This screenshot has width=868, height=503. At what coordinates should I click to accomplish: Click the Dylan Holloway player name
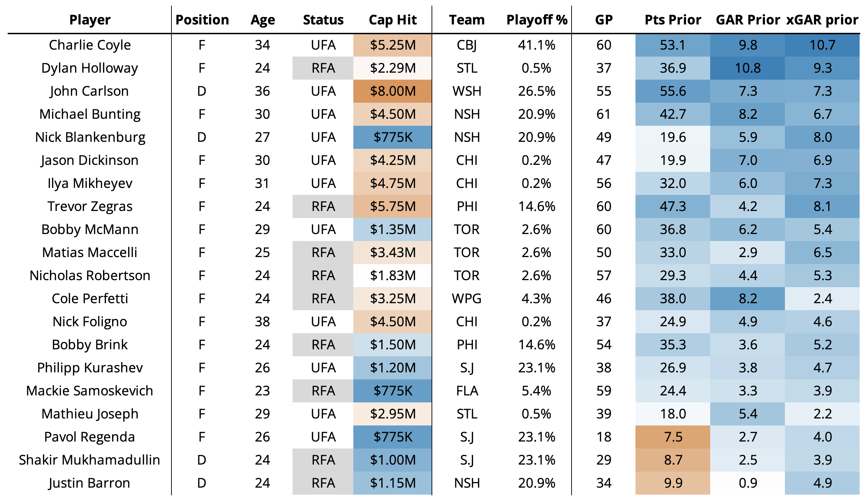90,68
